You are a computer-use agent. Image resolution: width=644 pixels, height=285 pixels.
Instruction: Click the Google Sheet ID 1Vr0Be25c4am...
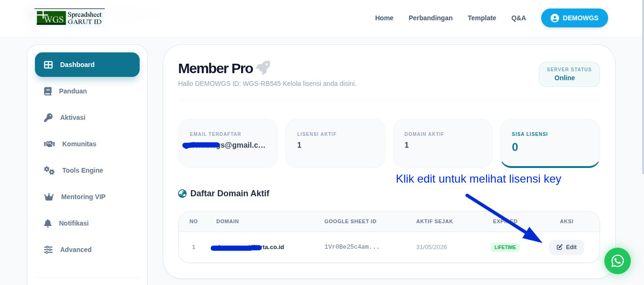[352, 247]
